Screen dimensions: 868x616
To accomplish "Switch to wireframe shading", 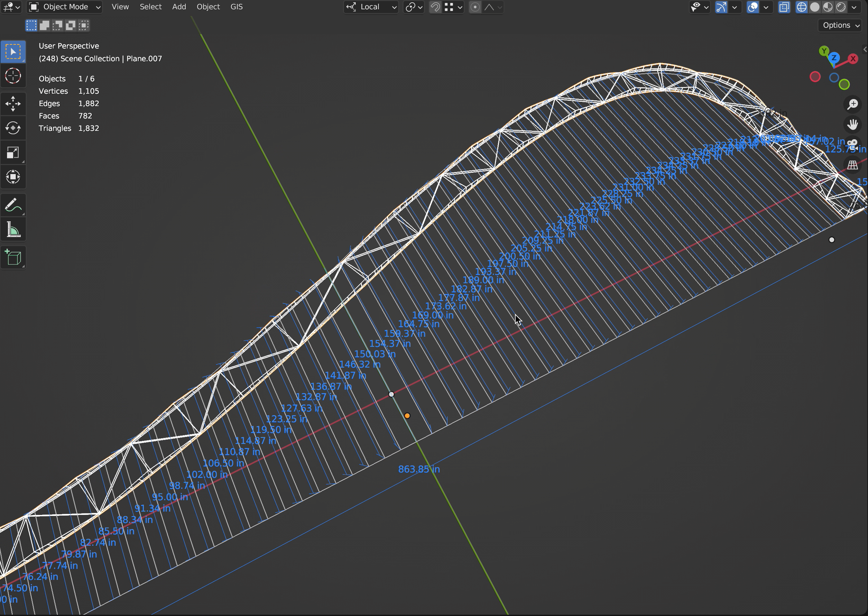I will [801, 7].
